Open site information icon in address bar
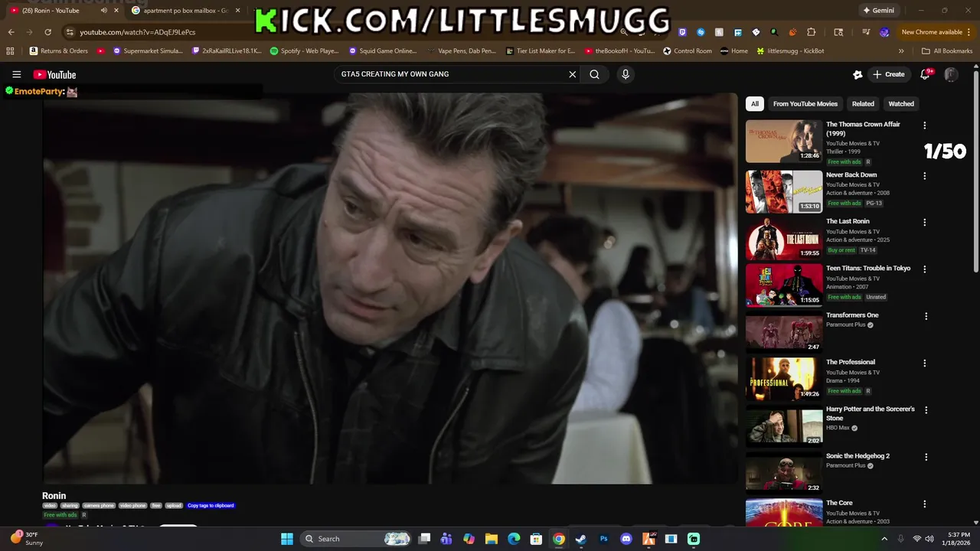The height and width of the screenshot is (551, 980). [x=70, y=32]
